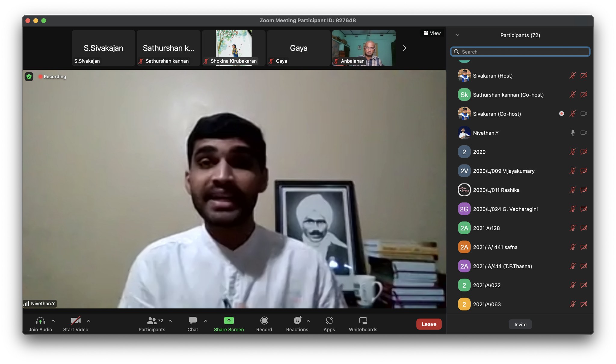Click the Participants (72) panel title
The width and height of the screenshot is (616, 364).
pos(520,35)
